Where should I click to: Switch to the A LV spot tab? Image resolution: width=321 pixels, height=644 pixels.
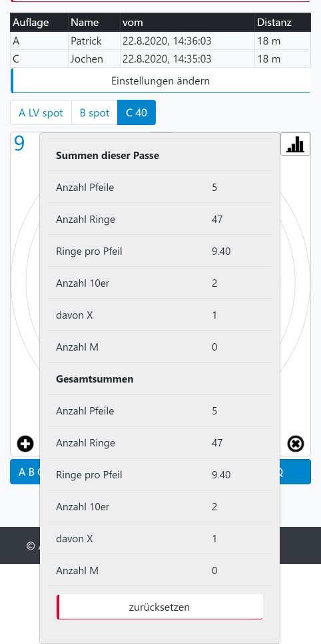click(x=41, y=112)
